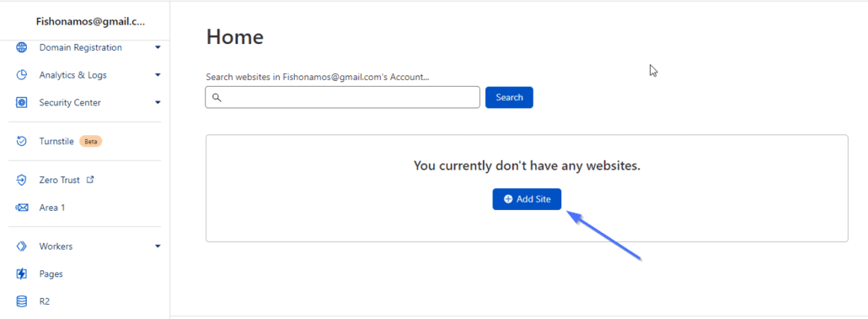Click the Domain Registration globe icon

[x=22, y=48]
